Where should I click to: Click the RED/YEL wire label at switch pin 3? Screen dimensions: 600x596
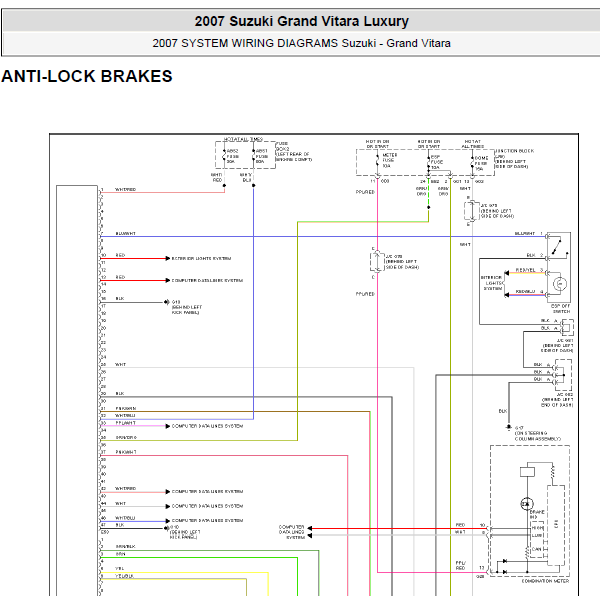pos(525,270)
